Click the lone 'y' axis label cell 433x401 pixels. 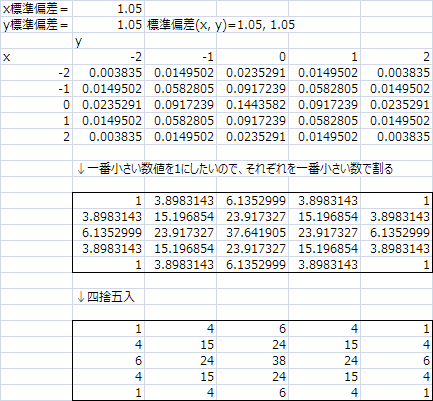(108, 41)
